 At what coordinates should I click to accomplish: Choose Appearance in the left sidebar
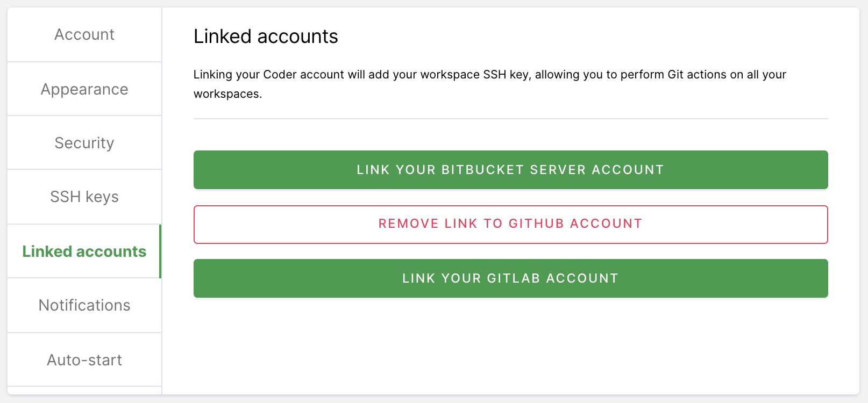click(x=84, y=89)
